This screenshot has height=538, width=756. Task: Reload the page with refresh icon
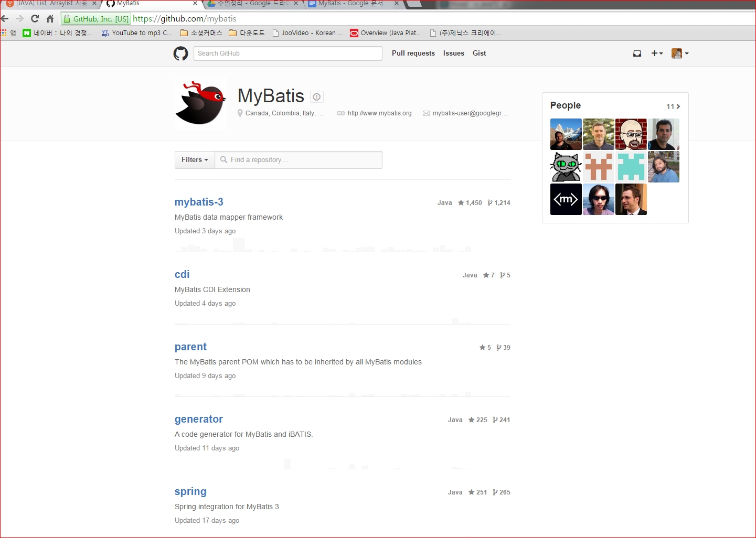(x=35, y=19)
